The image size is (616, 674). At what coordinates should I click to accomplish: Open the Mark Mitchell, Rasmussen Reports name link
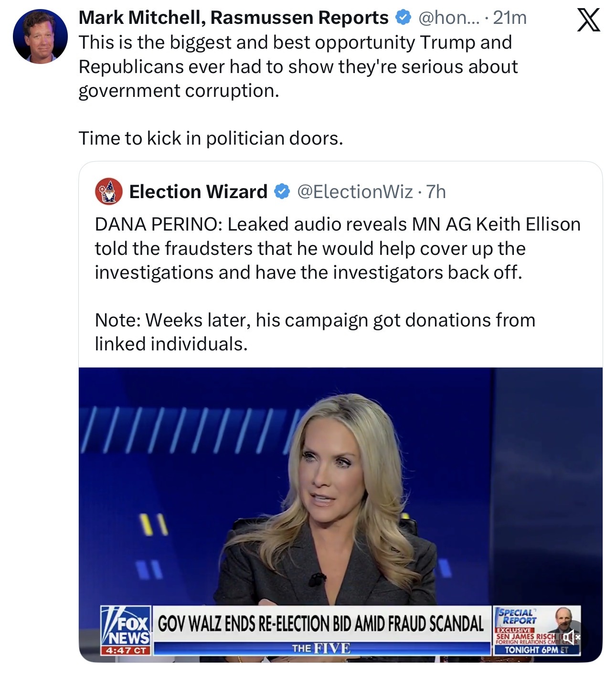point(234,18)
